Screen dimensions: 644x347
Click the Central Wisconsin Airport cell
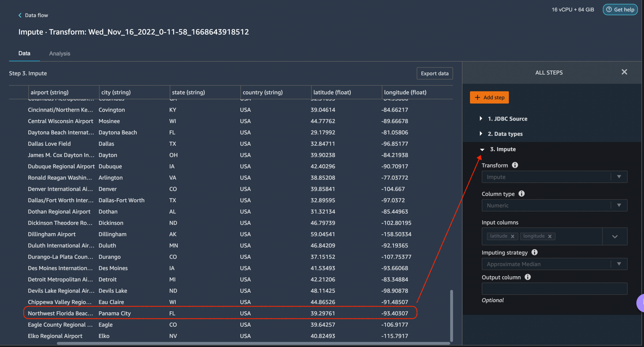click(60, 121)
